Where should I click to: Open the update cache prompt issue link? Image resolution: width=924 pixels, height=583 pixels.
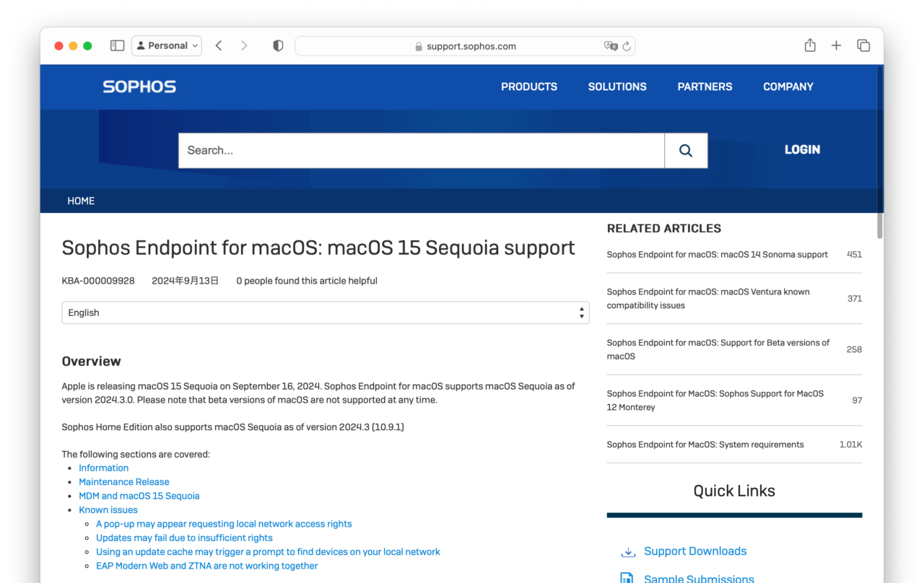click(268, 552)
